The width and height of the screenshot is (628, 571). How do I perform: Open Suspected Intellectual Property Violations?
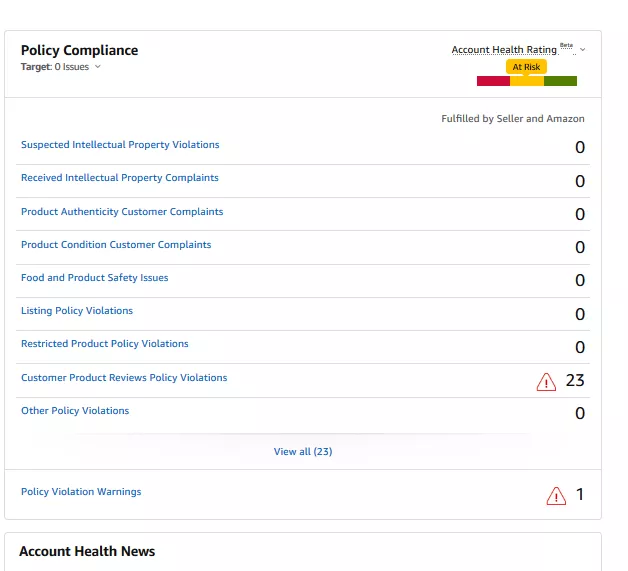coord(120,145)
